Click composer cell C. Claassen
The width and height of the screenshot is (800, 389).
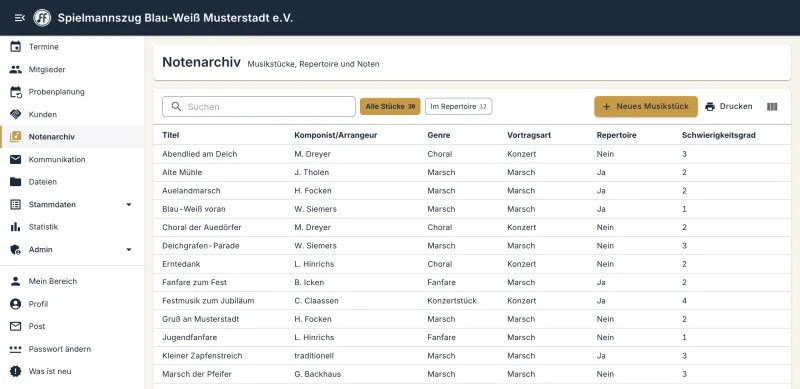316,301
